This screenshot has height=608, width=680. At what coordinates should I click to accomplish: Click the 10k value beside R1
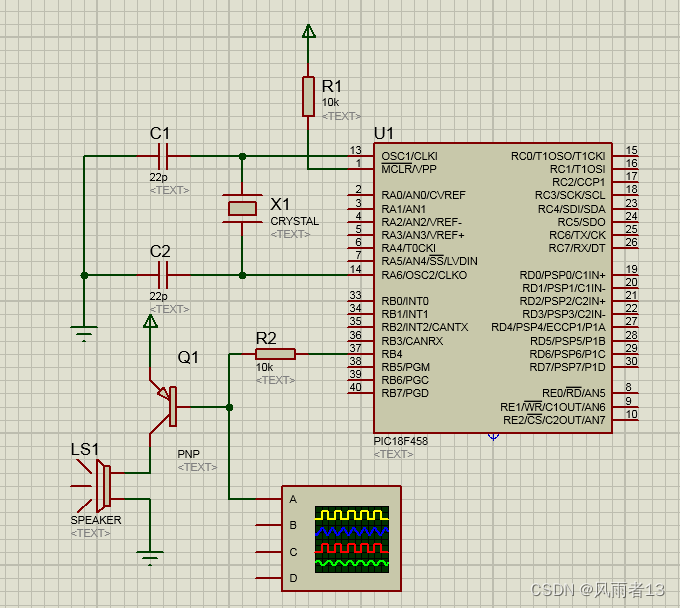330,102
